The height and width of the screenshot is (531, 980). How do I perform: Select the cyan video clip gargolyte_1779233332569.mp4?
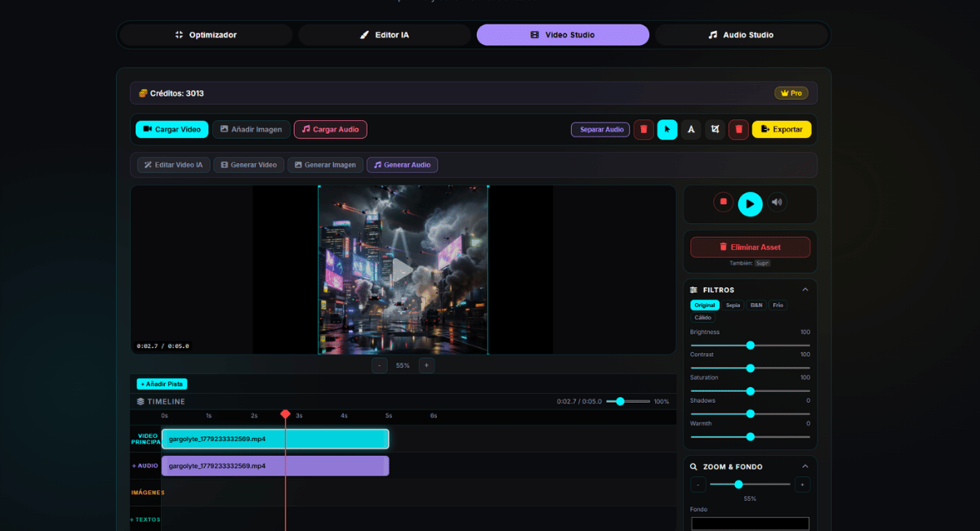click(x=275, y=439)
